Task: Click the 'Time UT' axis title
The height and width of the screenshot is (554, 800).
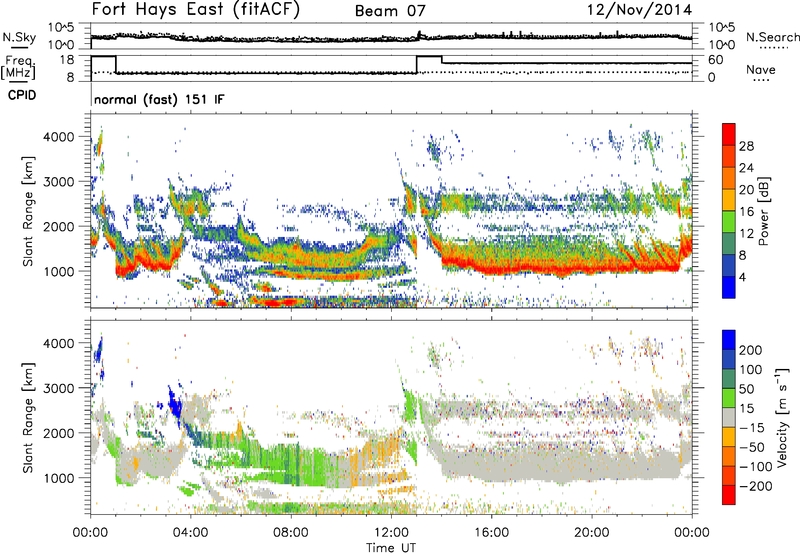Action: 391,548
